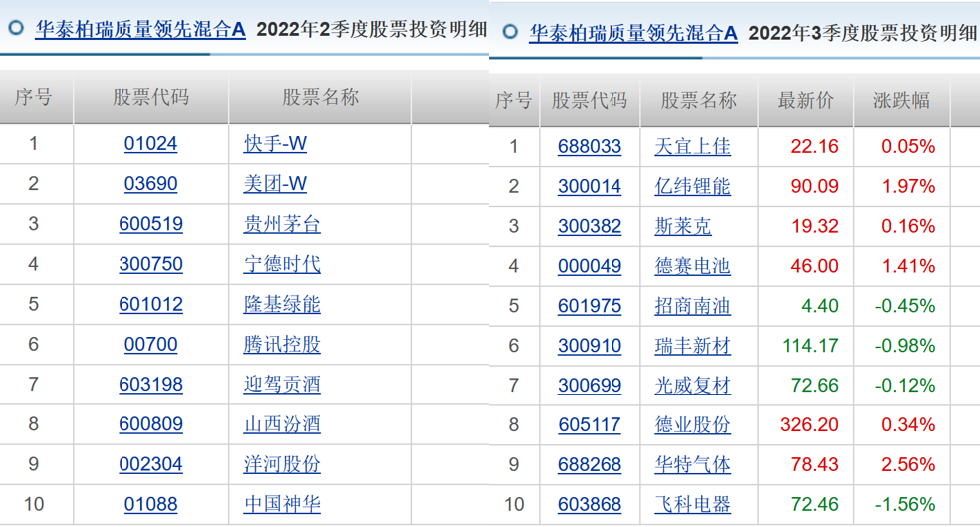The height and width of the screenshot is (527, 980).
Task: Open stock code 002304
Action: tap(150, 464)
